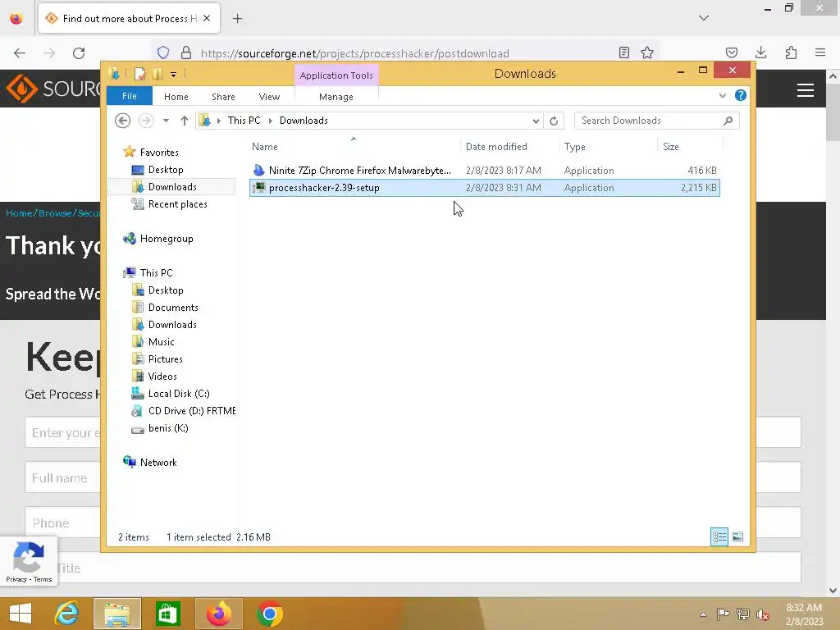840x630 pixels.
Task: Open Explorer help via question mark icon
Action: click(x=741, y=95)
